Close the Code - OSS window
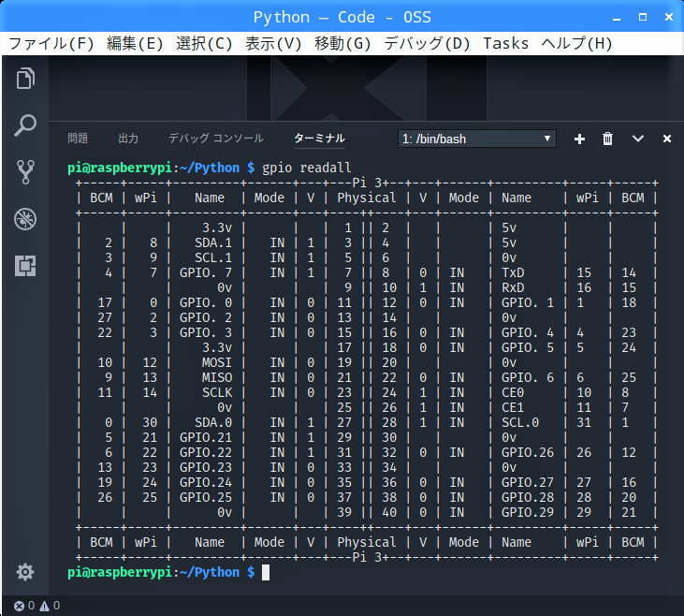684x616 pixels. (669, 17)
